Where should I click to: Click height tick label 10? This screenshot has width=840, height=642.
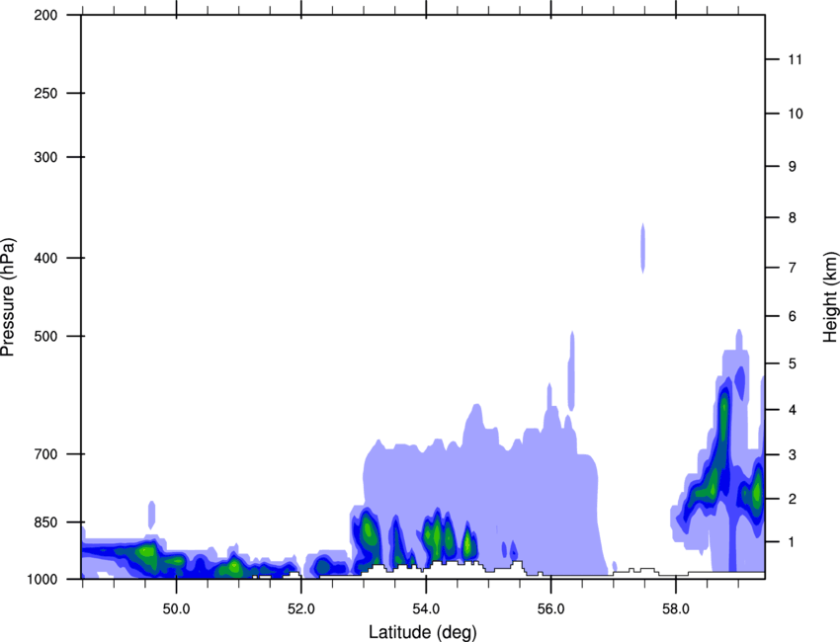click(x=796, y=114)
